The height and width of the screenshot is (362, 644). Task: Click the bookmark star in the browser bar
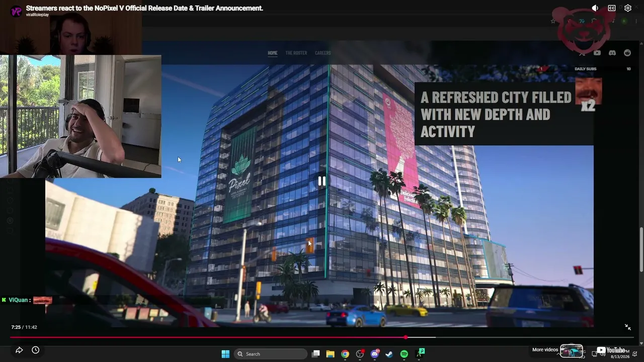(553, 21)
